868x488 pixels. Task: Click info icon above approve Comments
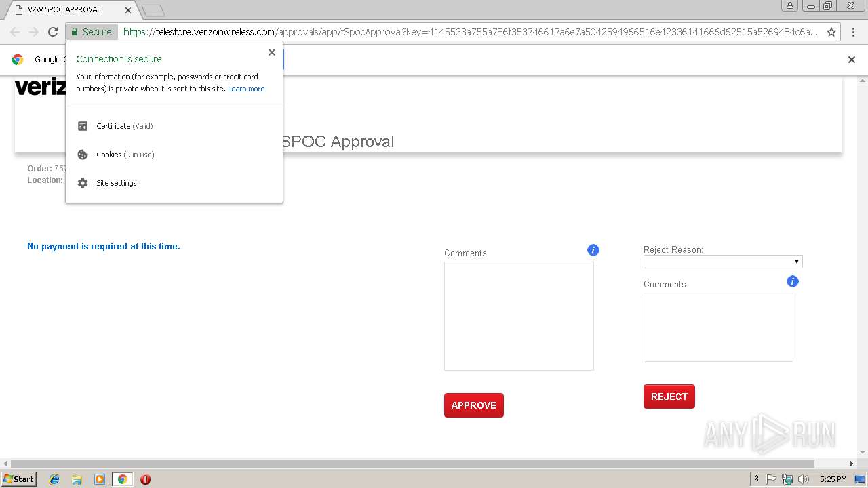coord(593,250)
